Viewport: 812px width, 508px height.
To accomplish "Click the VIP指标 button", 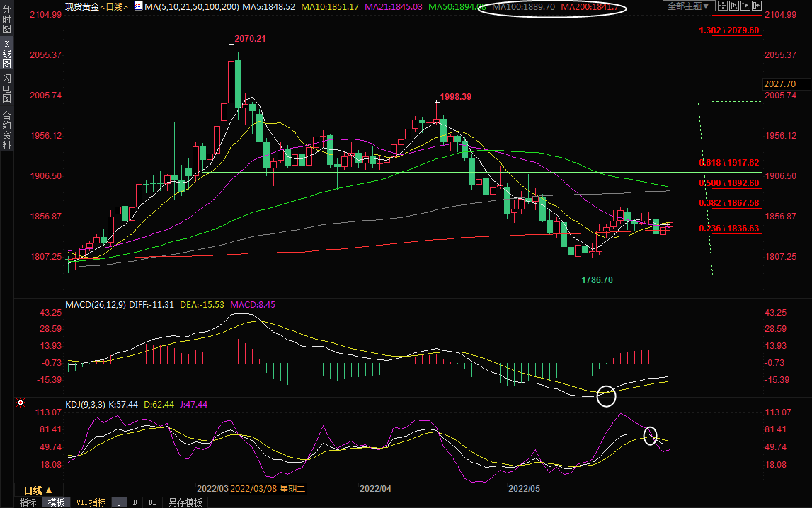I will 91,502.
